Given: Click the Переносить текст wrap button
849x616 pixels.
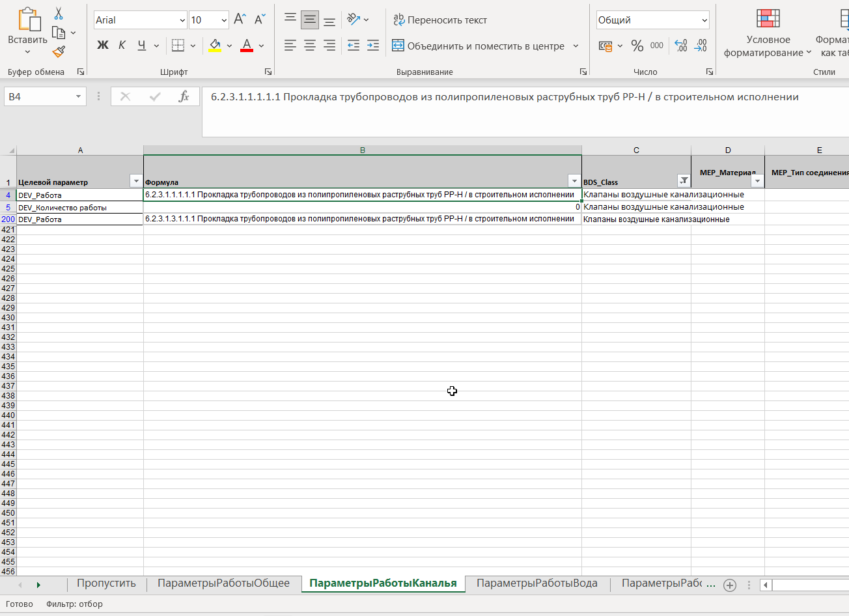Looking at the screenshot, I should coord(439,20).
